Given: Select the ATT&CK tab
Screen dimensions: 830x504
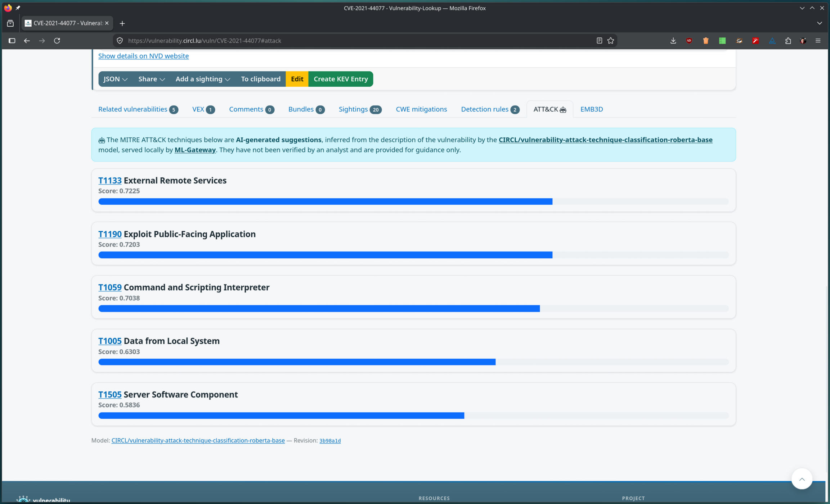Looking at the screenshot, I should [549, 109].
